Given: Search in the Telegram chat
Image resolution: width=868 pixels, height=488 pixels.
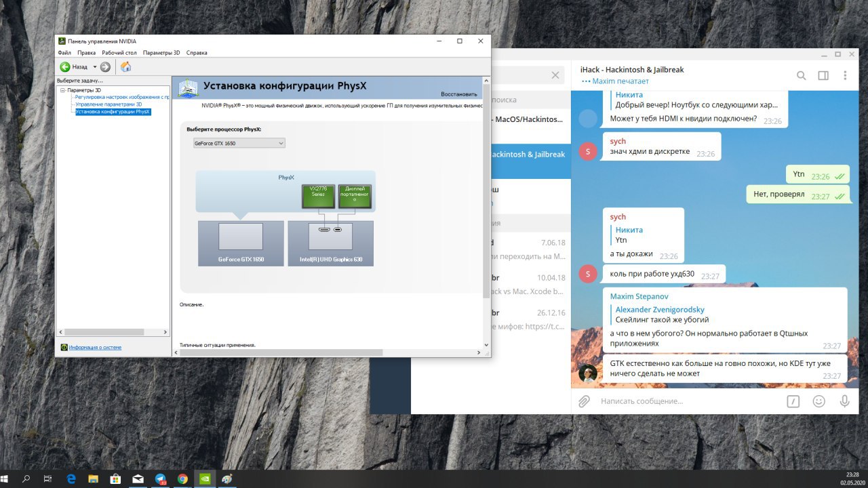Looking at the screenshot, I should pyautogui.click(x=802, y=75).
